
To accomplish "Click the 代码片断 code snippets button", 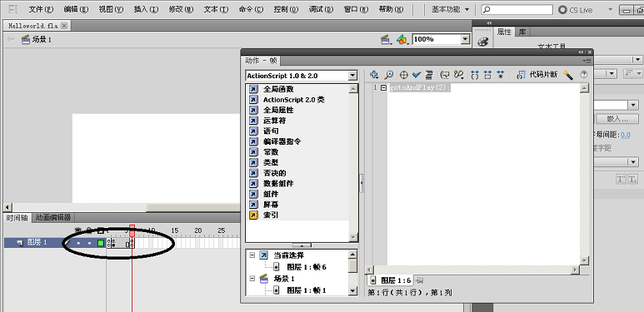I will [537, 75].
